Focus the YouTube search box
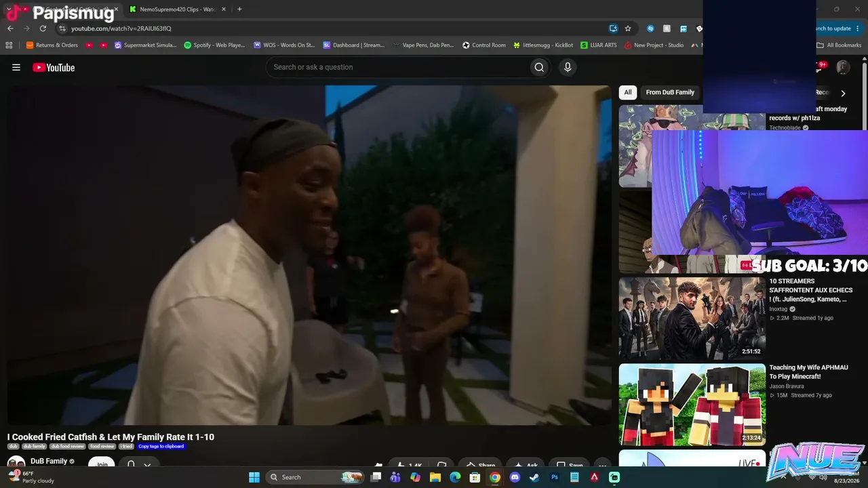The height and width of the screenshot is (488, 868). point(398,67)
